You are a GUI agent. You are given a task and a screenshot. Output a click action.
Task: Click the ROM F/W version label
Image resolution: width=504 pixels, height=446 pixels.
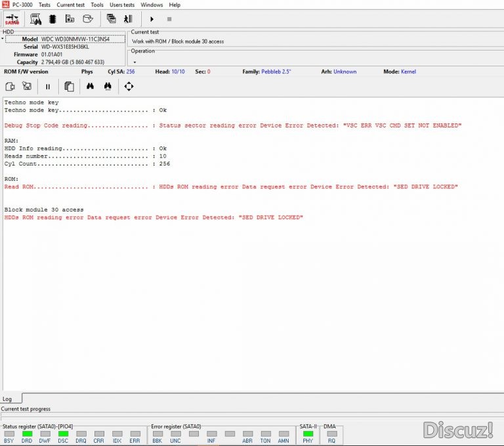click(x=26, y=72)
